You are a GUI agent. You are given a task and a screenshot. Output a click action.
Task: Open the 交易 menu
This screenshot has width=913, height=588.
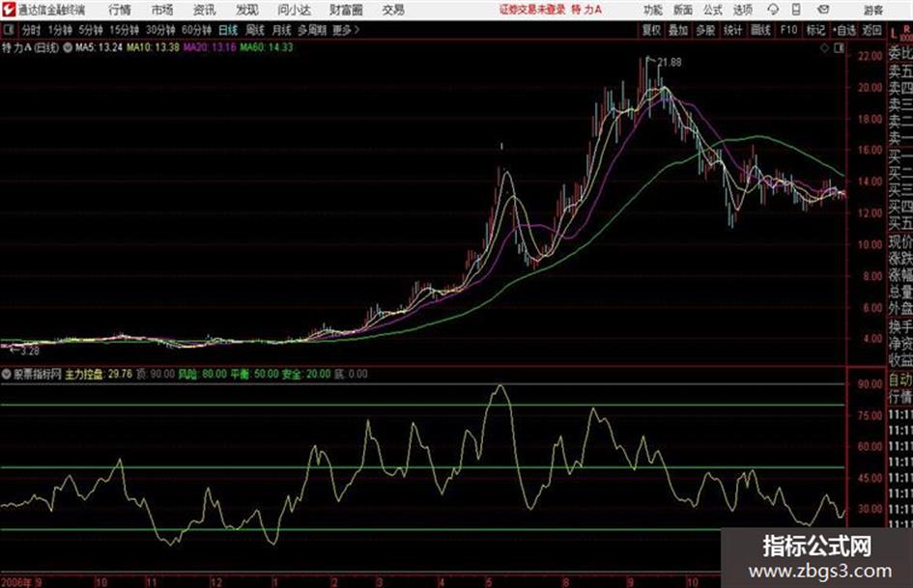[393, 10]
